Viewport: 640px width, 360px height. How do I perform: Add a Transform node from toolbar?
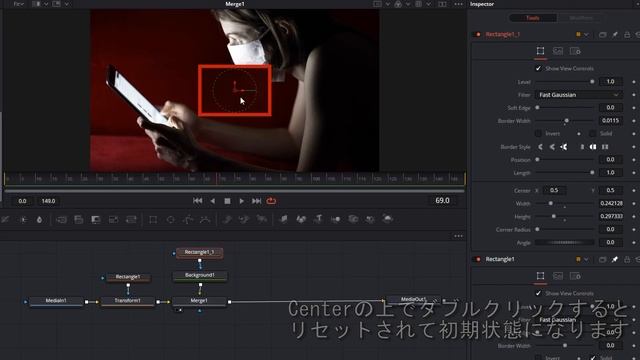coord(131,220)
